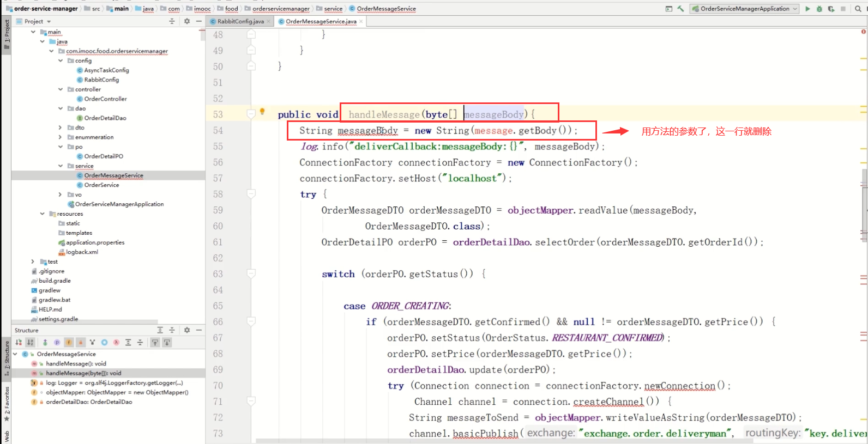Toggle show fields 'f' icon in Structure

(x=69, y=342)
